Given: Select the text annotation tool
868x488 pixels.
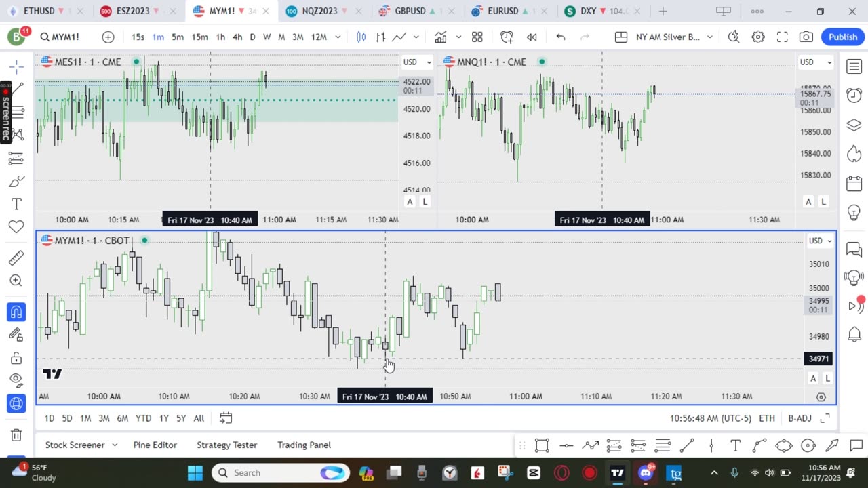Looking at the screenshot, I should click(17, 204).
